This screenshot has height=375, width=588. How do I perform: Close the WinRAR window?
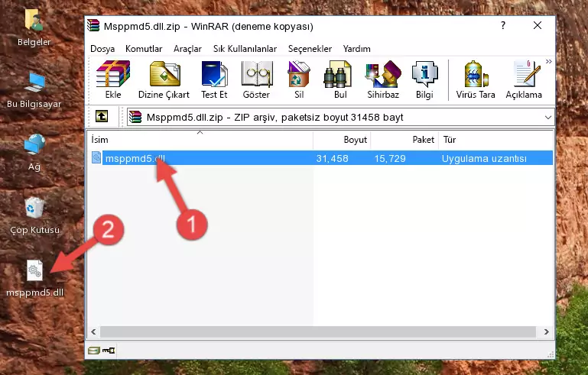click(538, 25)
